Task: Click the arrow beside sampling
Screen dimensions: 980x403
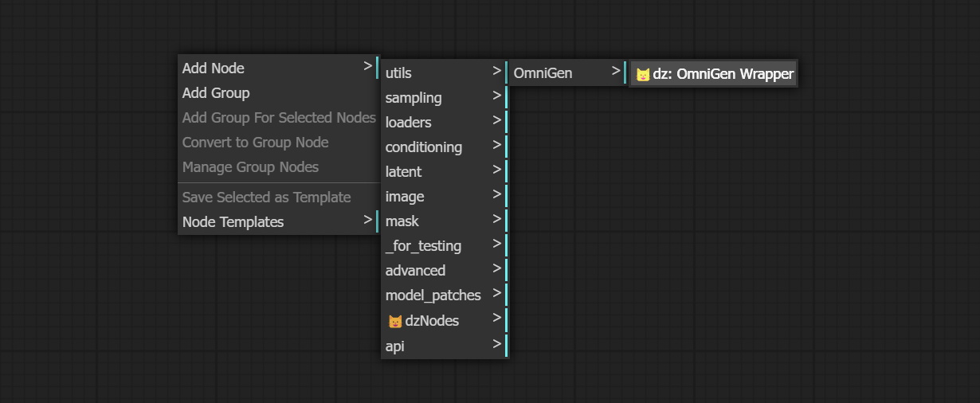Action: [497, 96]
